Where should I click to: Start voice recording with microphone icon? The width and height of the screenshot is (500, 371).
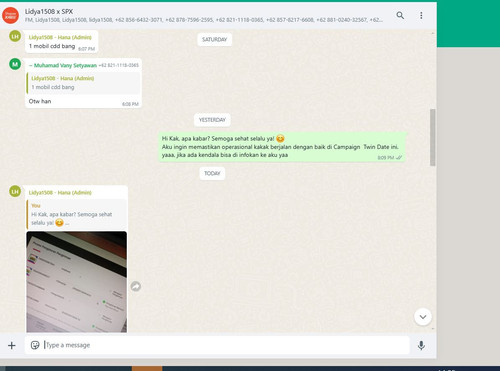click(421, 345)
